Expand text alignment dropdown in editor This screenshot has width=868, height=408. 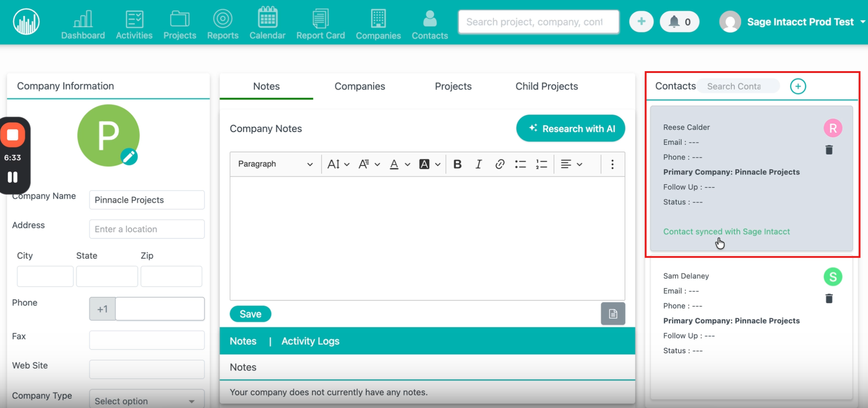571,164
